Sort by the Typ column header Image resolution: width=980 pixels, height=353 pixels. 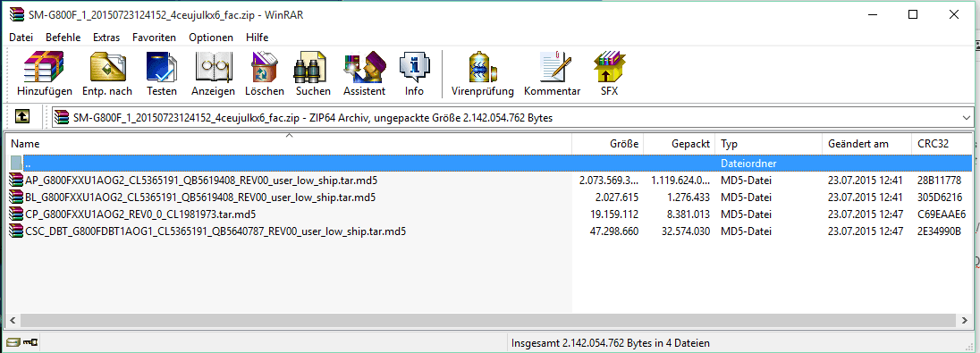pyautogui.click(x=769, y=144)
